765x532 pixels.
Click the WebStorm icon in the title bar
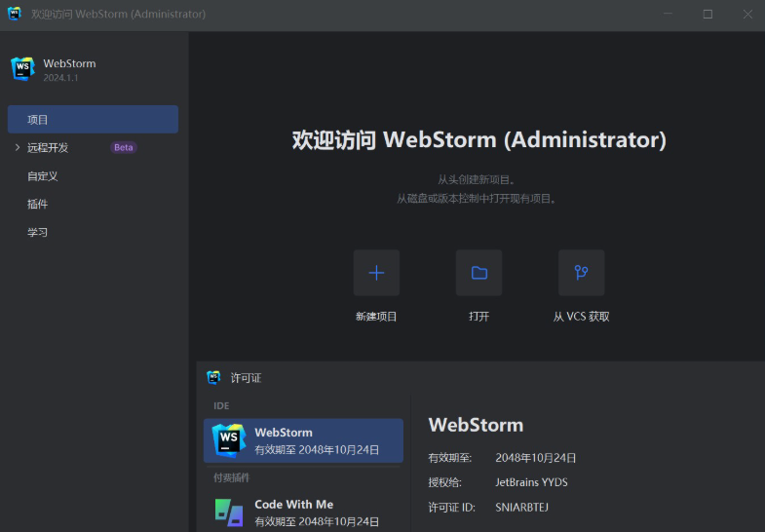pos(15,14)
